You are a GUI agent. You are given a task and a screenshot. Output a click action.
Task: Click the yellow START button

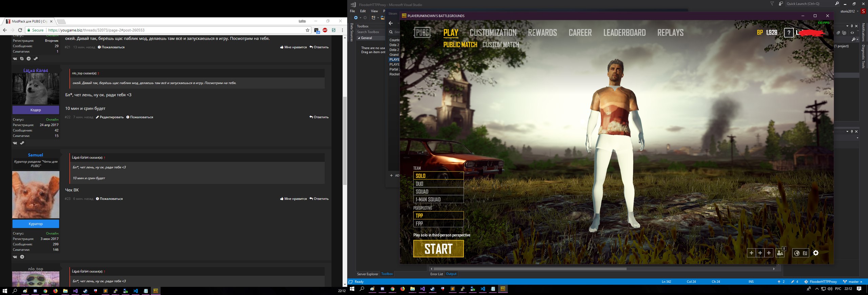[438, 249]
